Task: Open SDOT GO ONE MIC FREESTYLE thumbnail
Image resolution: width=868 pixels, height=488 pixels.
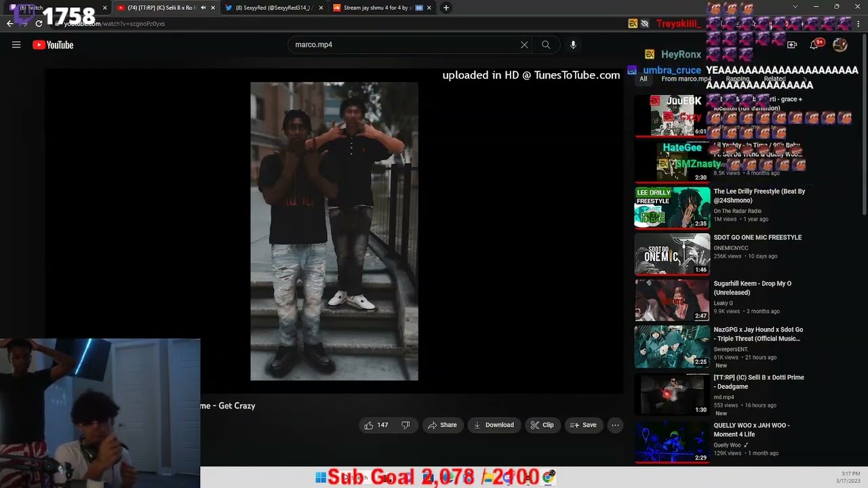Action: click(672, 253)
